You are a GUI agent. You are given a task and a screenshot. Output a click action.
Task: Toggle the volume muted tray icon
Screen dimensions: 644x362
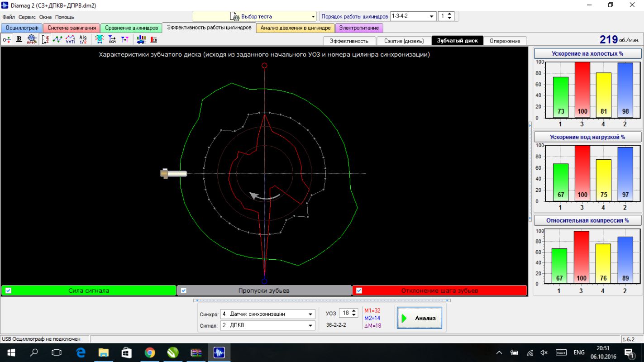coord(544,352)
